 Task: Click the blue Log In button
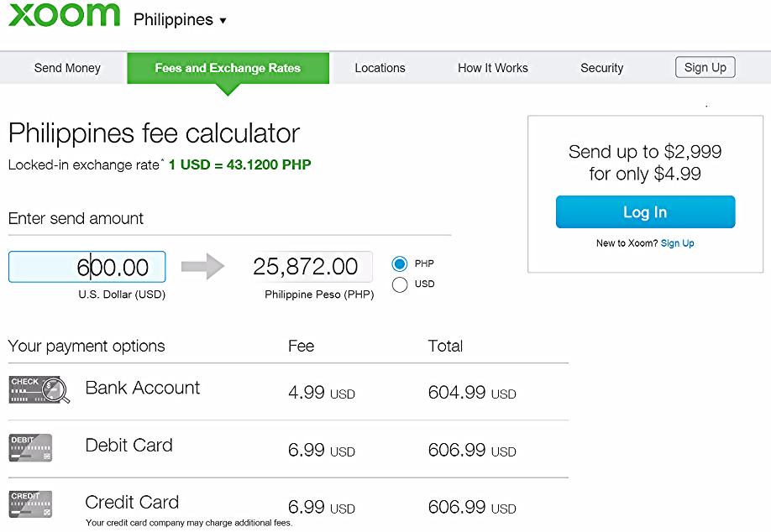645,211
